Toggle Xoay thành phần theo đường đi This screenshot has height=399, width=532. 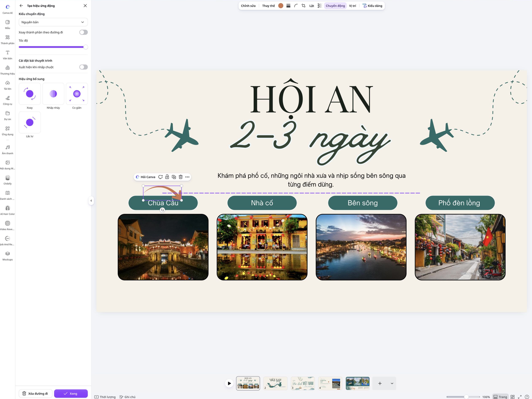[84, 32]
